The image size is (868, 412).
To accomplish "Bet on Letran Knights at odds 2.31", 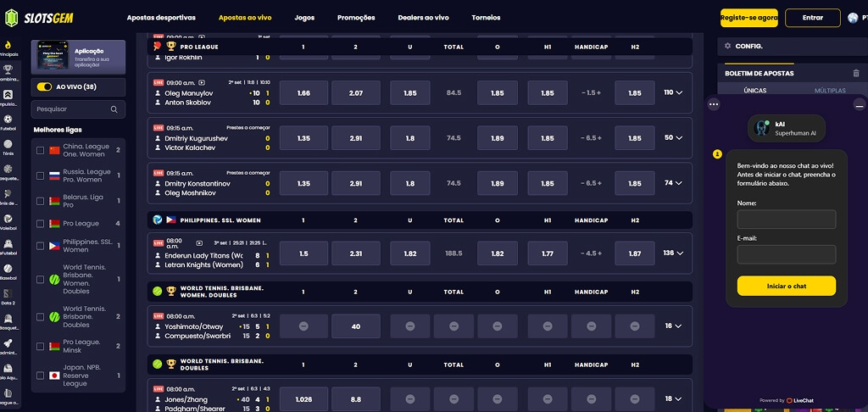I will 356,253.
